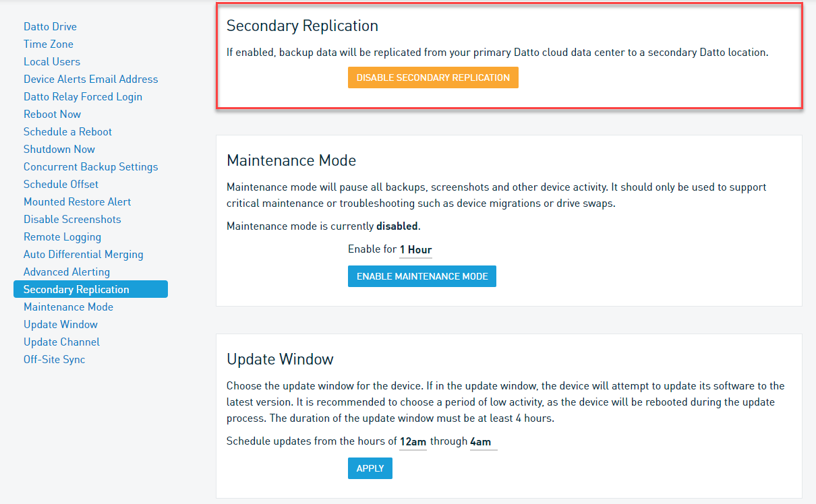The height and width of the screenshot is (504, 816).
Task: Go to Shutdown Now section
Action: pyautogui.click(x=59, y=150)
